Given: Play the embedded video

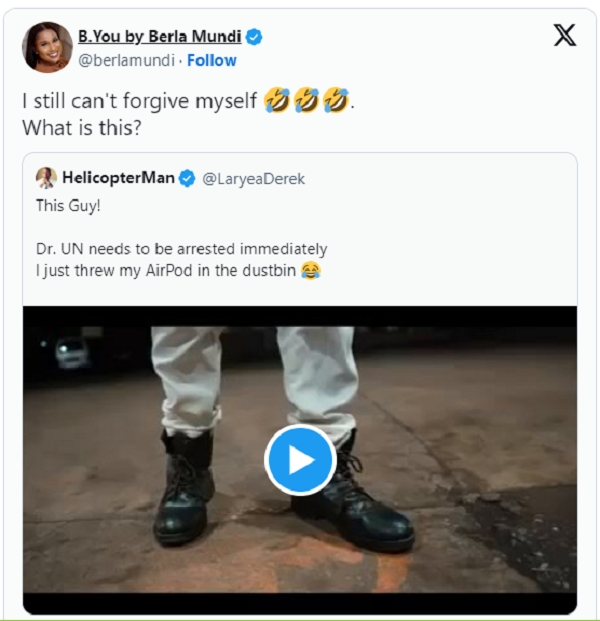Looking at the screenshot, I should (300, 460).
